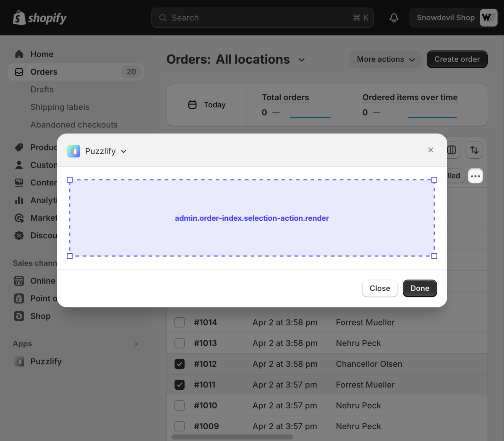Viewport: 504px width, 441px height.
Task: Open the notifications bell
Action: [394, 18]
